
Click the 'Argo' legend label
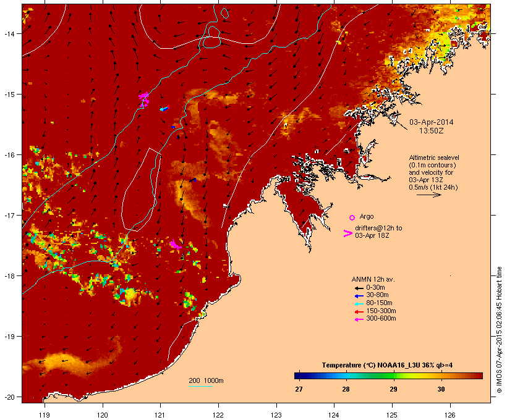367,216
